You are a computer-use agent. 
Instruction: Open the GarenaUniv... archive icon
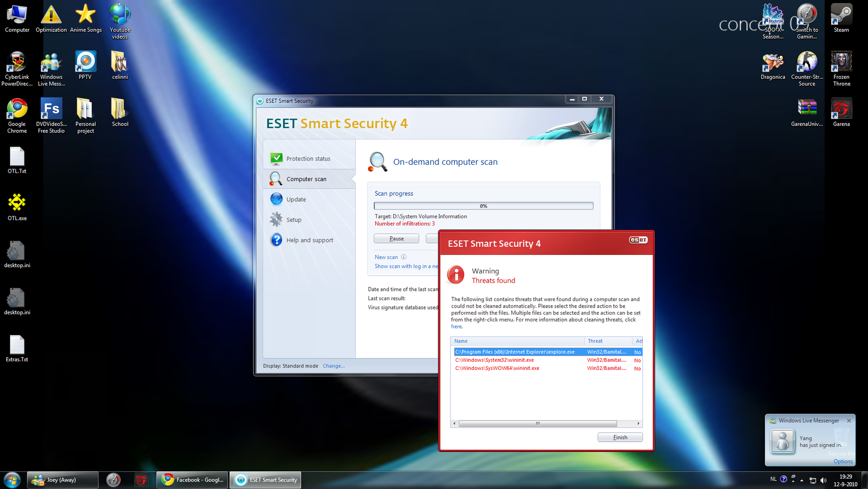tap(807, 113)
